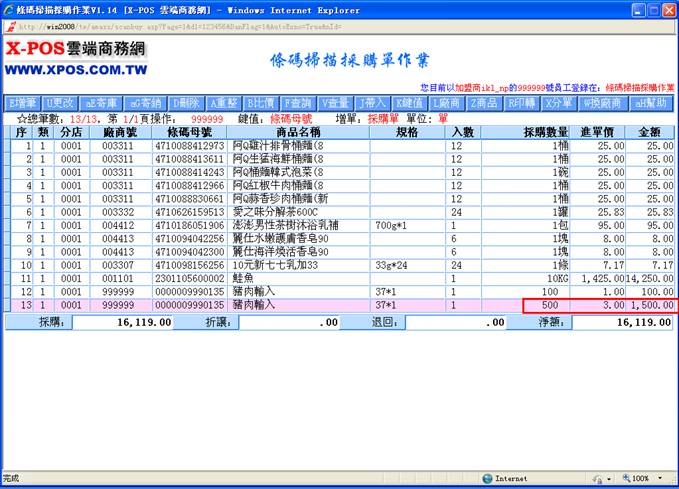Expand the zoom level 100% dropdown
Screen dimensions: 679x489
[x=643, y=479]
